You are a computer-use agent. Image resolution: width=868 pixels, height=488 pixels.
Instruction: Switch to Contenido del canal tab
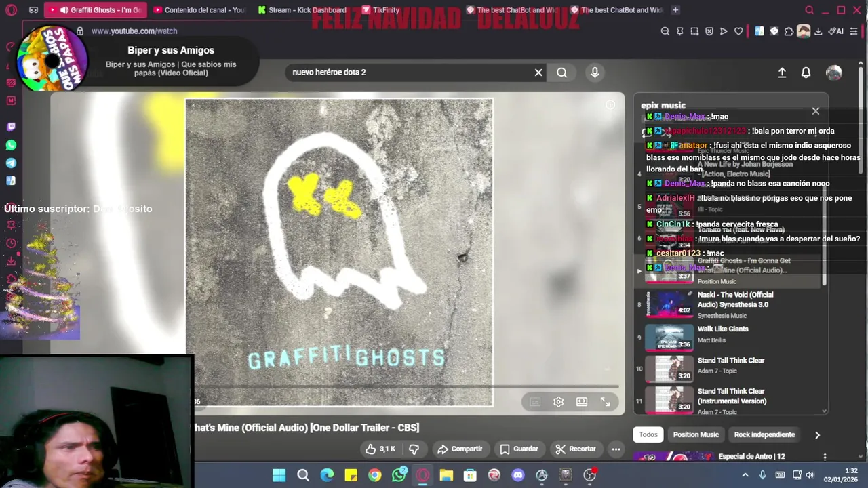[199, 10]
